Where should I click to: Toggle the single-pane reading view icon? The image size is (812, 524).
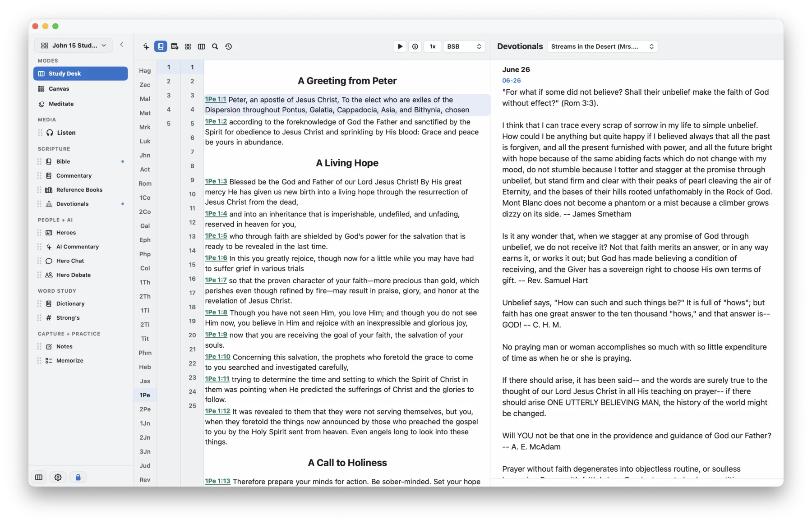(161, 46)
